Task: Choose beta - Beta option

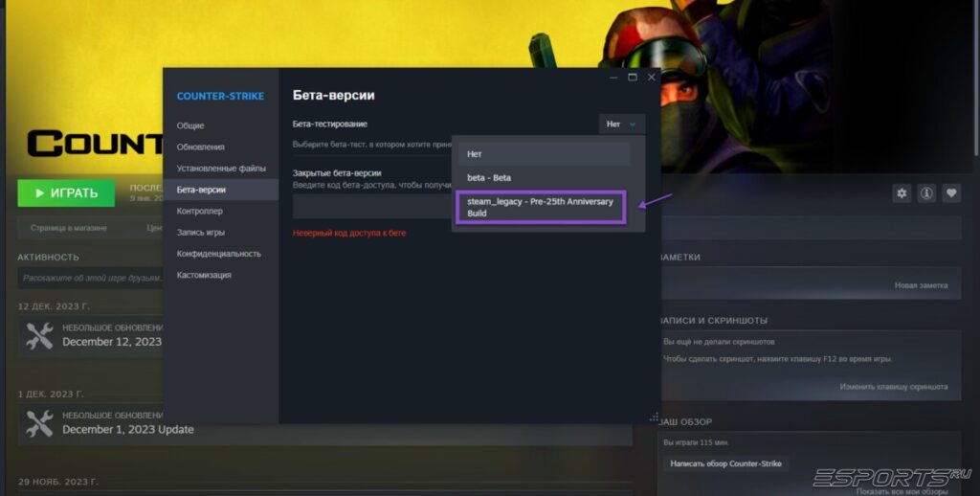Action: (545, 178)
